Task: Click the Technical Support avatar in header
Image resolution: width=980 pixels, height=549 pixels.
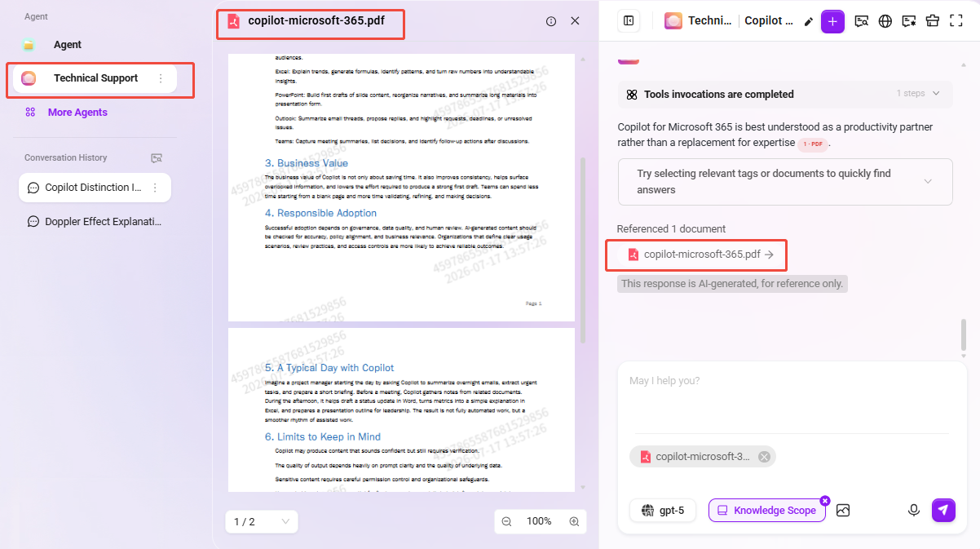Action: pos(673,21)
